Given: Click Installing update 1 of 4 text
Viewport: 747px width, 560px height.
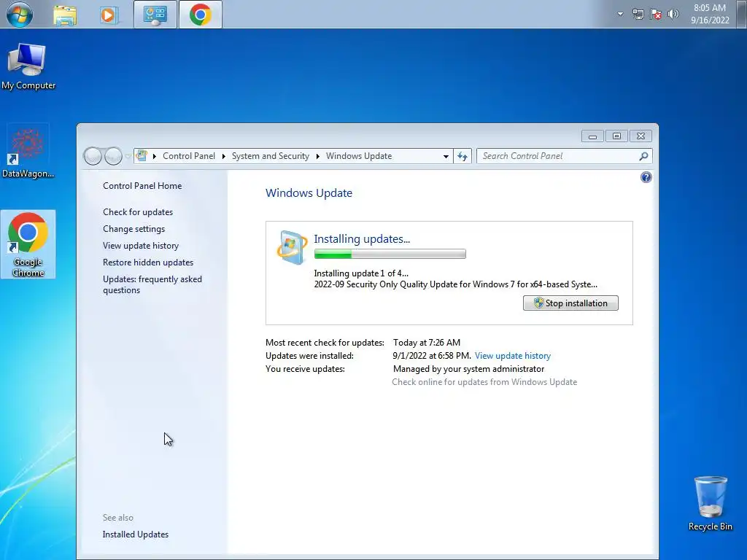Looking at the screenshot, I should click(360, 273).
